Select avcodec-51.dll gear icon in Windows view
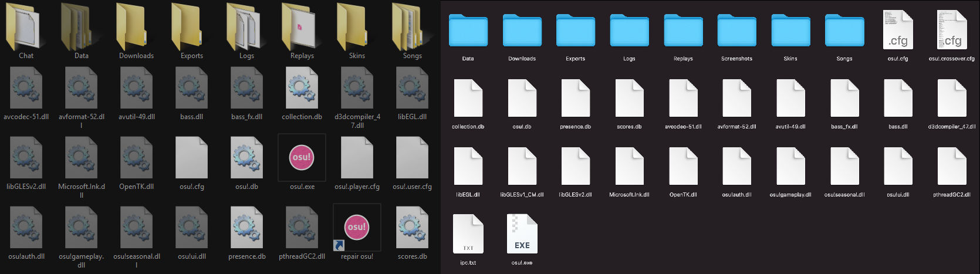Viewport: 980px width, 274px height. pyautogui.click(x=26, y=88)
